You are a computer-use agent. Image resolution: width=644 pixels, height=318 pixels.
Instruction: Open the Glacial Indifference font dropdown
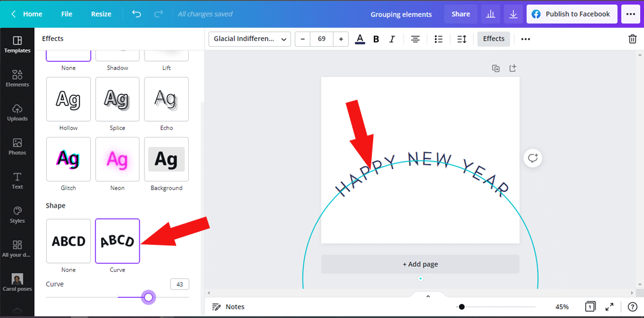[x=250, y=39]
